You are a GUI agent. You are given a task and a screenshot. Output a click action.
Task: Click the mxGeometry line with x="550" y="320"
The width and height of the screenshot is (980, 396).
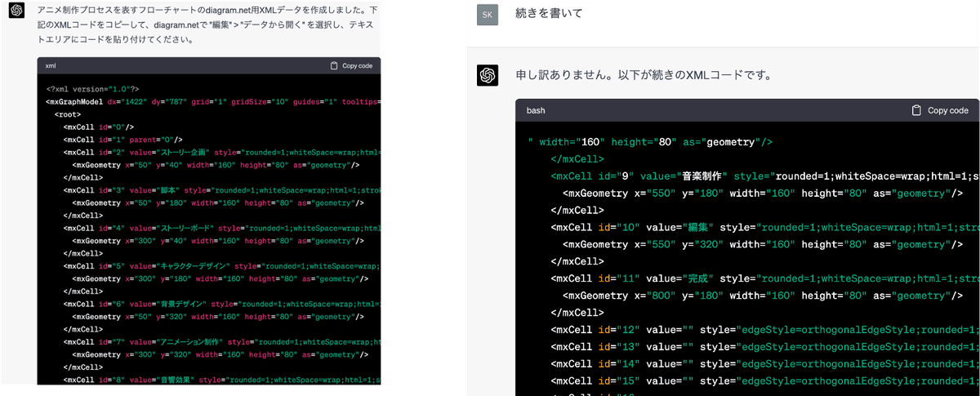763,244
